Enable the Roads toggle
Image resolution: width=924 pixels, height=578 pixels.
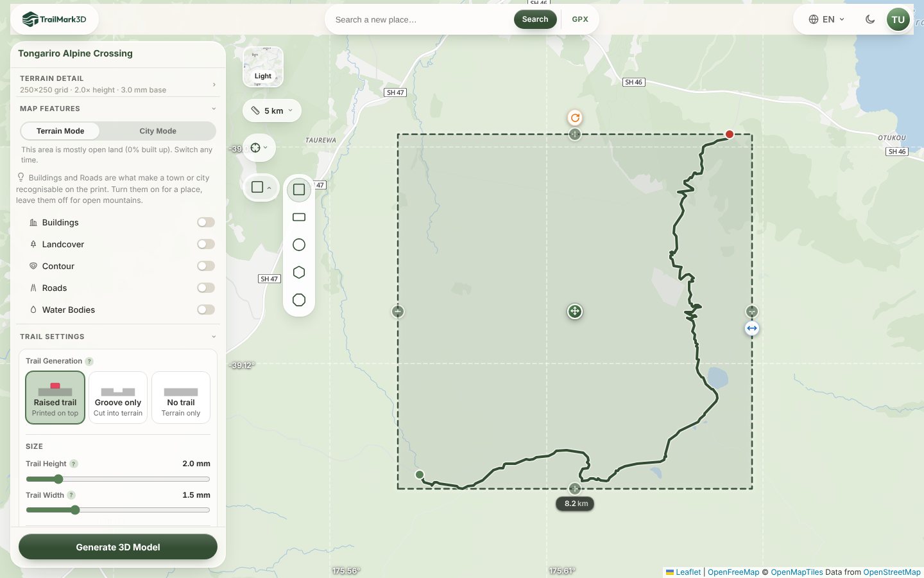[206, 288]
